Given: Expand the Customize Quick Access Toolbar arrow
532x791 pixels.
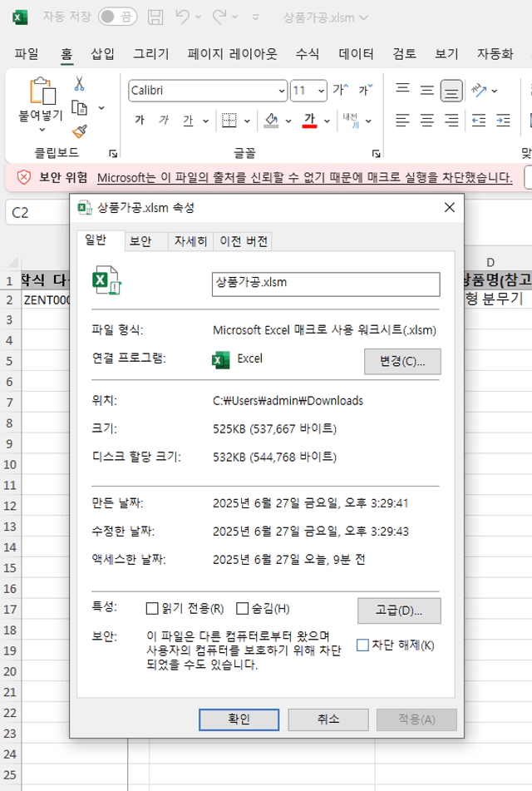Looking at the screenshot, I should [x=256, y=17].
